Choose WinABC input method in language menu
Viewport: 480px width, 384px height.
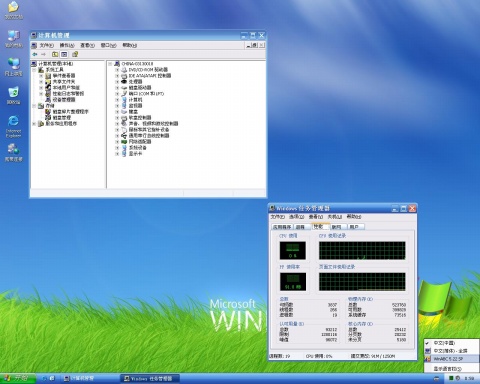click(451, 359)
